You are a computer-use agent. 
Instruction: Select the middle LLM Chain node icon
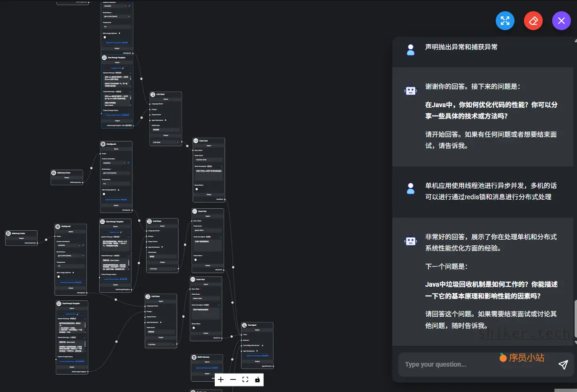(150, 221)
